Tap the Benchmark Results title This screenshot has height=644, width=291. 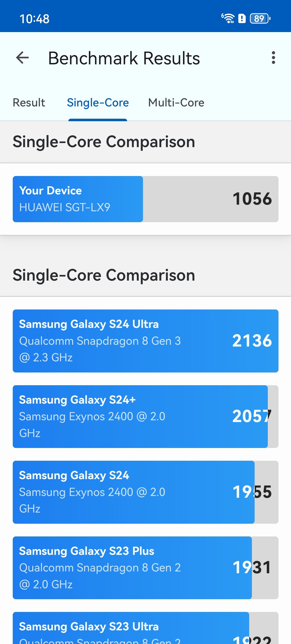[x=124, y=58]
